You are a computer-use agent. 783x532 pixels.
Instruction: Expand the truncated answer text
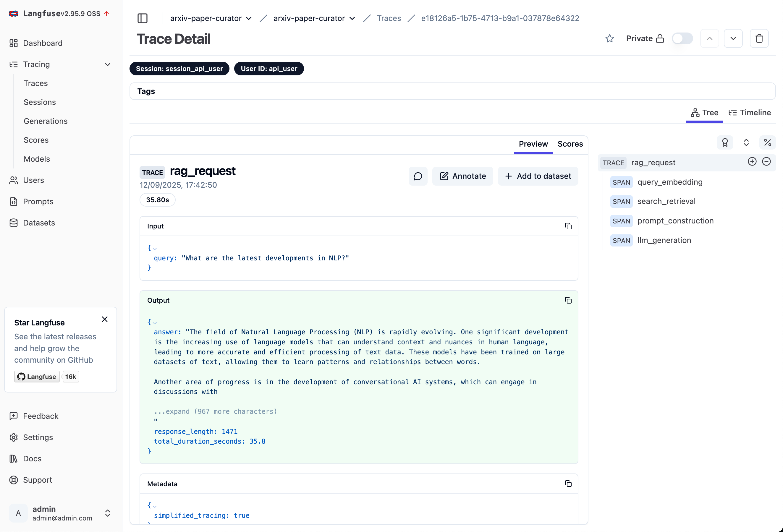point(215,411)
